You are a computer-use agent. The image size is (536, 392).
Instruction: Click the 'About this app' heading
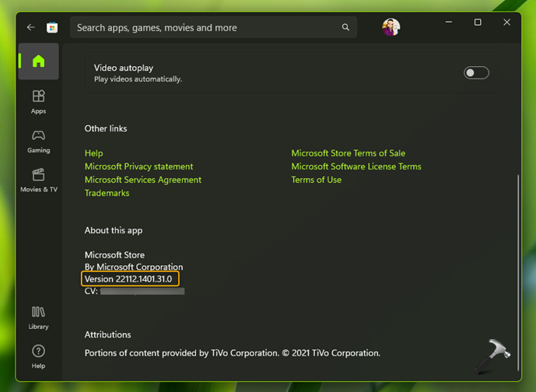pyautogui.click(x=114, y=230)
